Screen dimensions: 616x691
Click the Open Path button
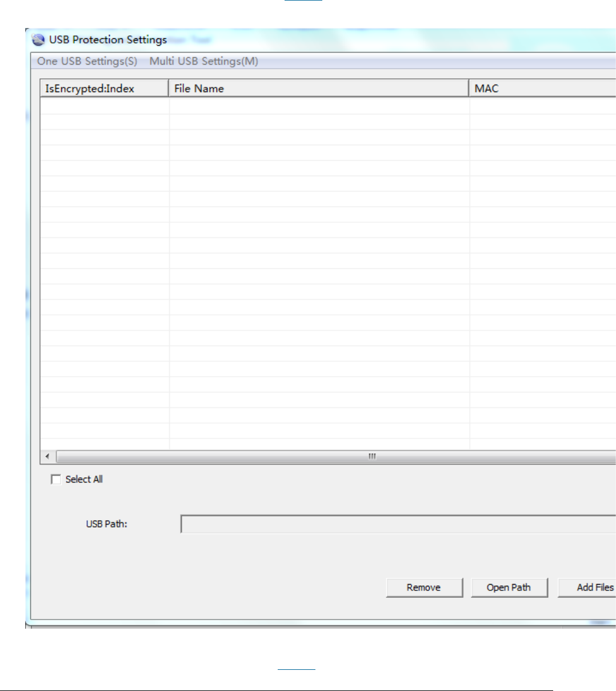509,588
